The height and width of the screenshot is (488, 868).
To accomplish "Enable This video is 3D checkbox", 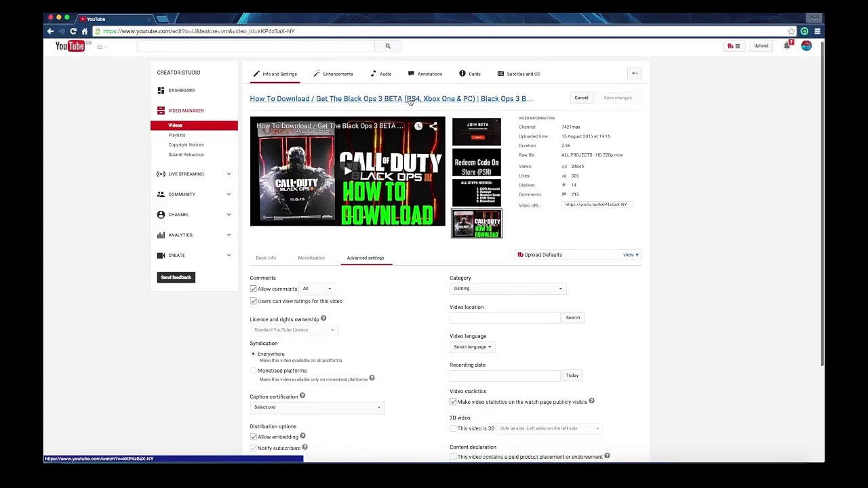I will tap(453, 428).
